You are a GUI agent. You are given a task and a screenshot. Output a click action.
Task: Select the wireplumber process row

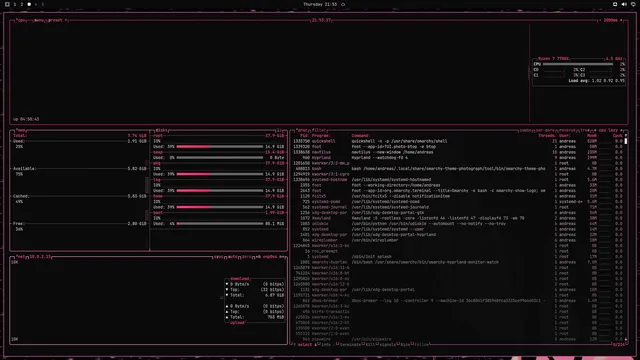(458, 240)
